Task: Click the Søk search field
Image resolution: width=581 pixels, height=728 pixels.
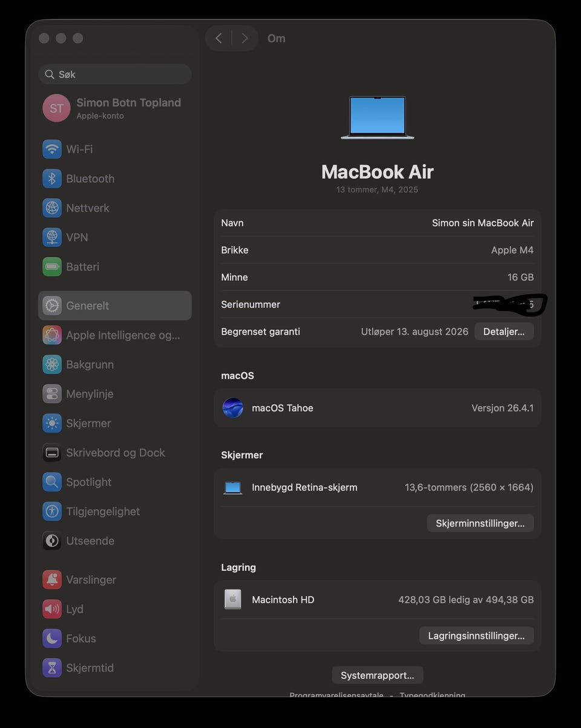Action: click(115, 74)
